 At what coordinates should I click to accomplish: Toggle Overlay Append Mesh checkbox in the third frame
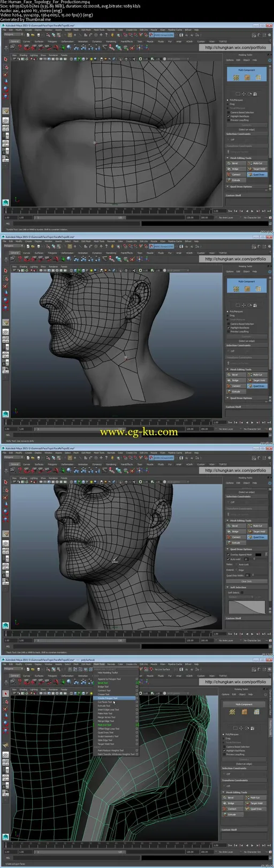tap(228, 555)
